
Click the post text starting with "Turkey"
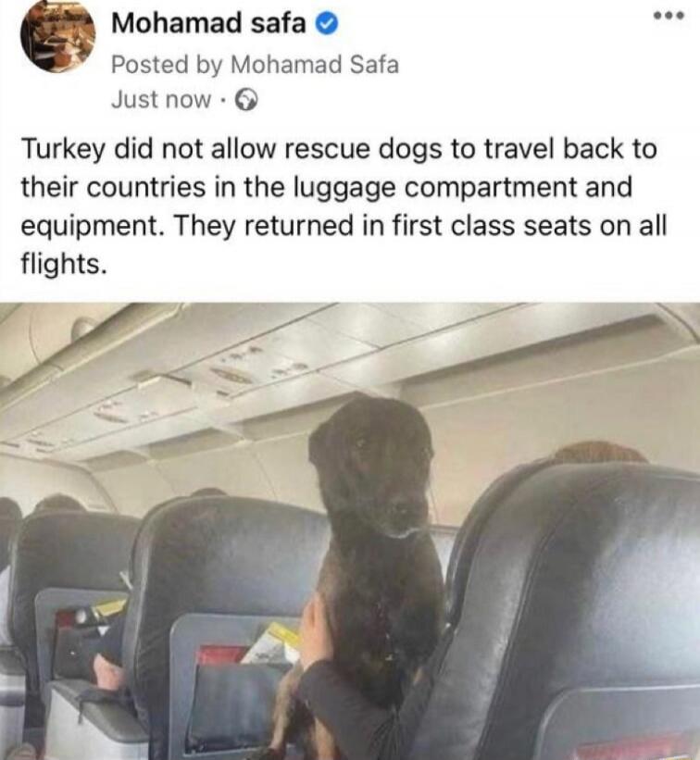tap(344, 206)
